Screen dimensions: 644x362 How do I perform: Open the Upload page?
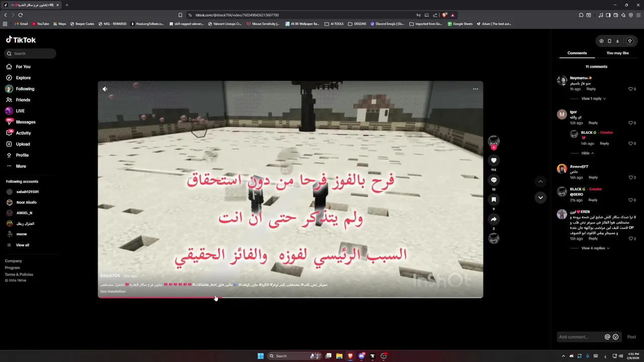[x=18, y=144]
